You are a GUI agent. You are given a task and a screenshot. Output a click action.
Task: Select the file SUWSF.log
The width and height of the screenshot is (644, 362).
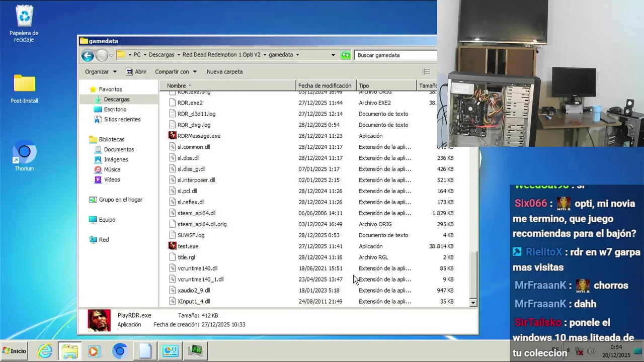(x=191, y=235)
